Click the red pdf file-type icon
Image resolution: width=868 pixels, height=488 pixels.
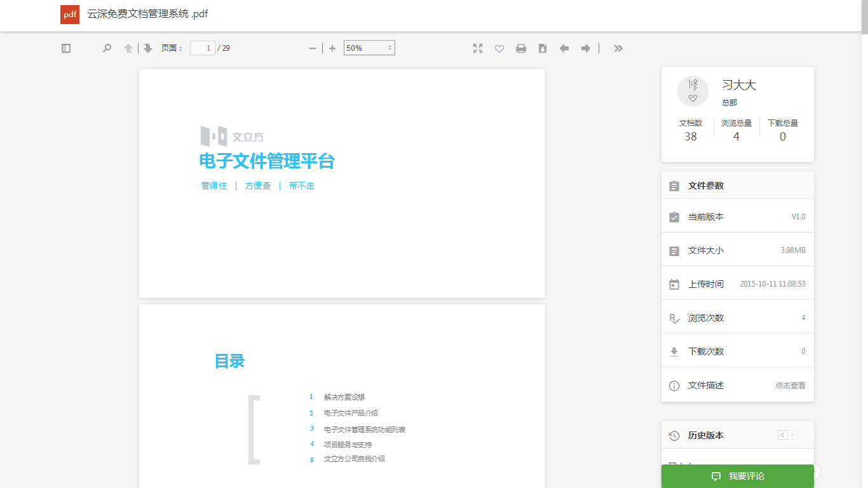[x=70, y=14]
